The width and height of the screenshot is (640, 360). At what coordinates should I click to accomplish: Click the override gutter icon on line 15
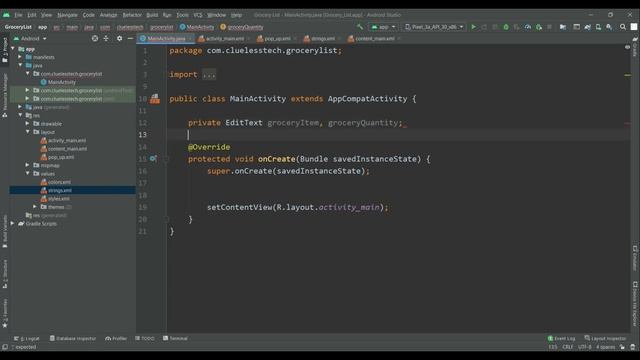point(153,159)
